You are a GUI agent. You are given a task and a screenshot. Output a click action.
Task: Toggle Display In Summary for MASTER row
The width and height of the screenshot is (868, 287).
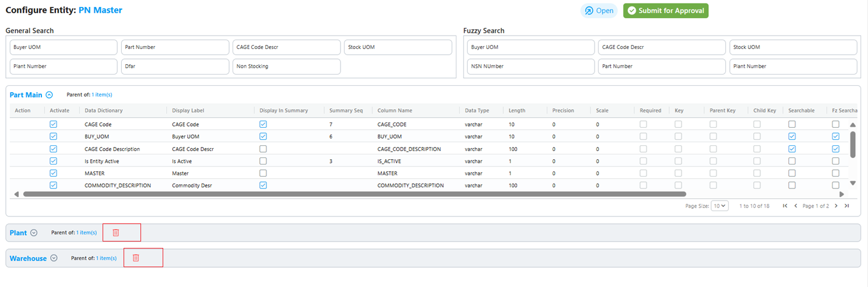click(x=263, y=173)
